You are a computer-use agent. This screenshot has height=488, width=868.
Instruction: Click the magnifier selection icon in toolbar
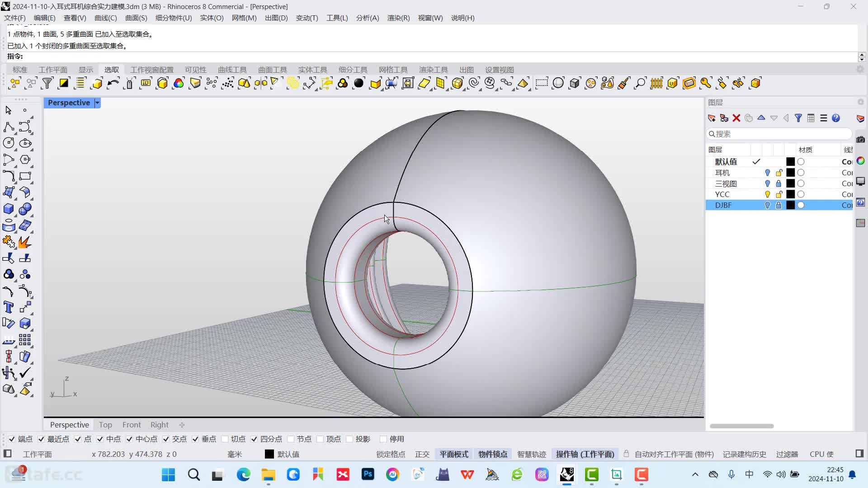tap(640, 83)
